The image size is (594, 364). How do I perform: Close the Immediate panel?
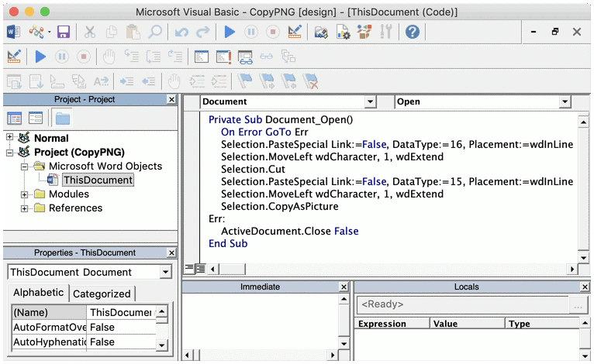tap(344, 287)
